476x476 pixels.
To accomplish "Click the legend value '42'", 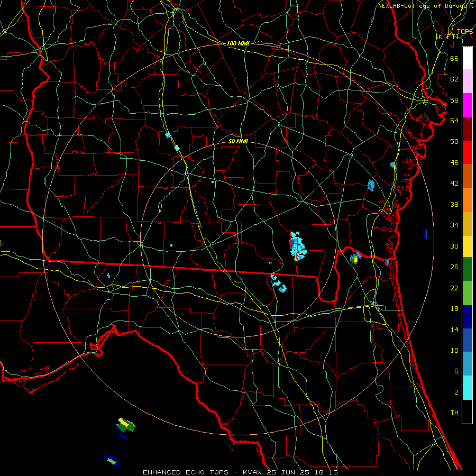I will click(x=454, y=184).
